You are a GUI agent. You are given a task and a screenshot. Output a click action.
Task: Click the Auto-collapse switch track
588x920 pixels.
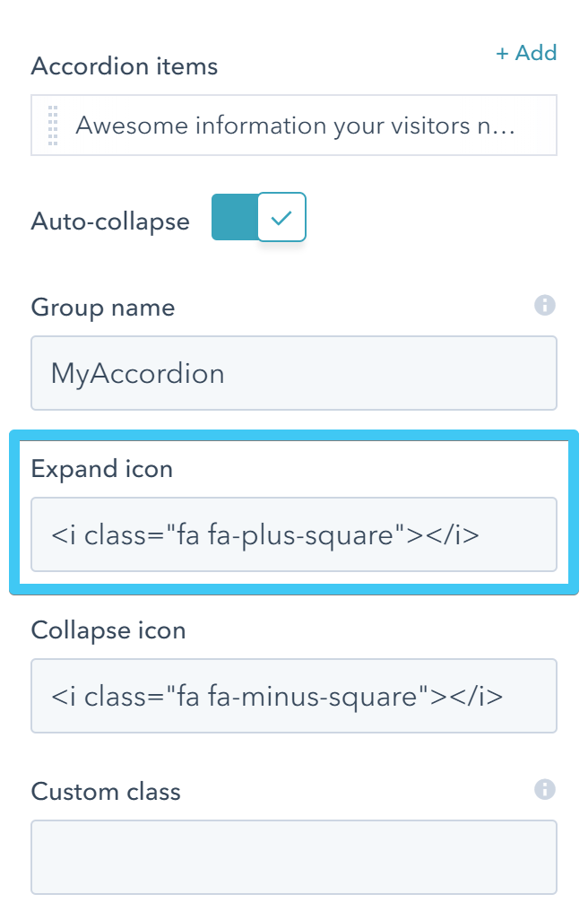[235, 216]
